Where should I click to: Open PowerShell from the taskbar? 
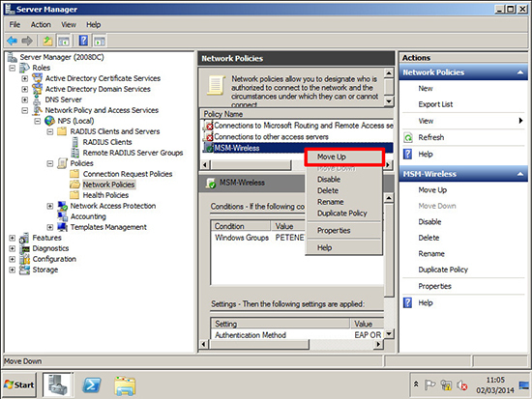(92, 385)
